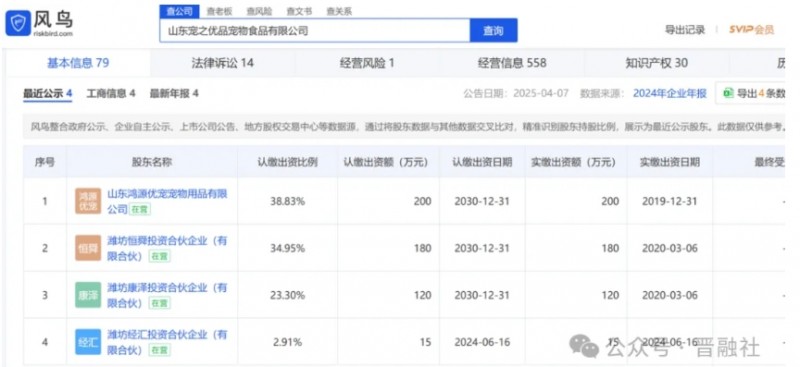Click the 经汇 shareholder logo icon
The width and height of the screenshot is (800, 367).
(x=88, y=342)
